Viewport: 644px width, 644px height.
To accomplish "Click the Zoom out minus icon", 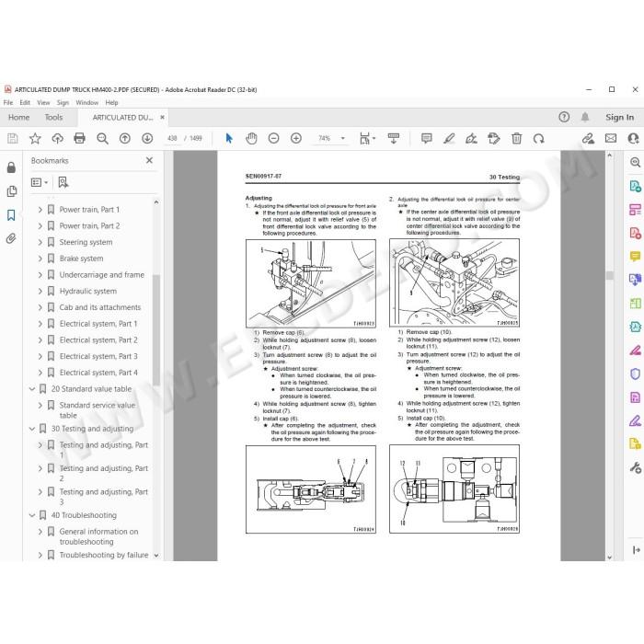I will tap(273, 138).
